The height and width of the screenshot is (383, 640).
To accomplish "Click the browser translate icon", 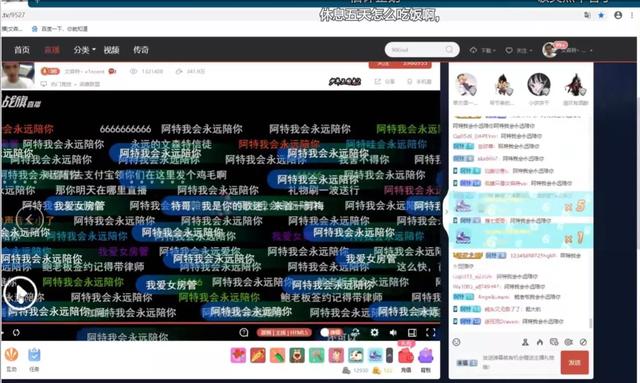I will pos(587,15).
